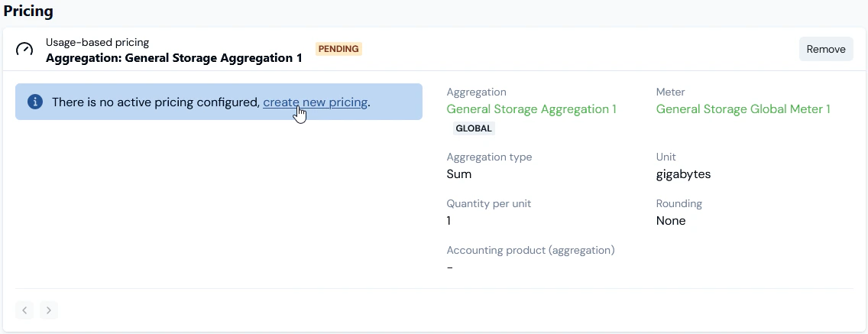Click the usage-based pricing gauge icon

[x=25, y=50]
